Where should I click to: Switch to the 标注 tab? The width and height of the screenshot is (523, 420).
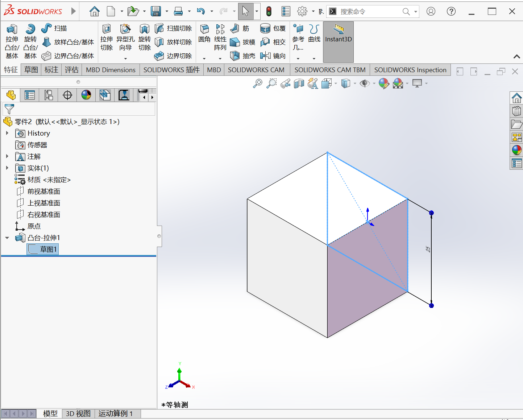[x=51, y=70]
